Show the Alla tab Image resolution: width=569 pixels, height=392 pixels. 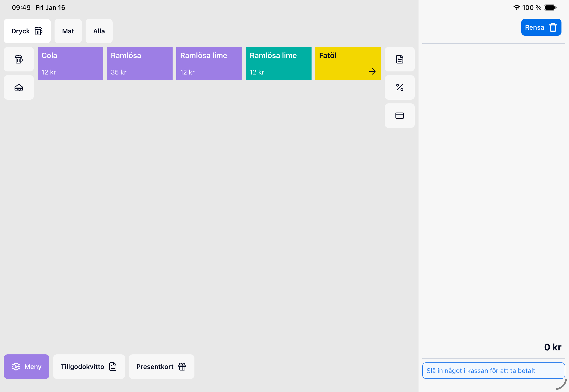pyautogui.click(x=99, y=31)
